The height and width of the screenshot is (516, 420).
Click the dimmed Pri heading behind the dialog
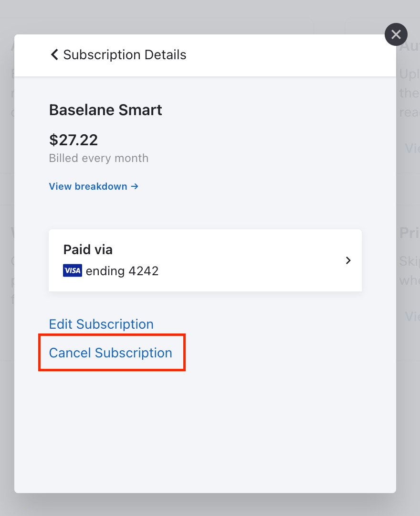[x=409, y=233]
